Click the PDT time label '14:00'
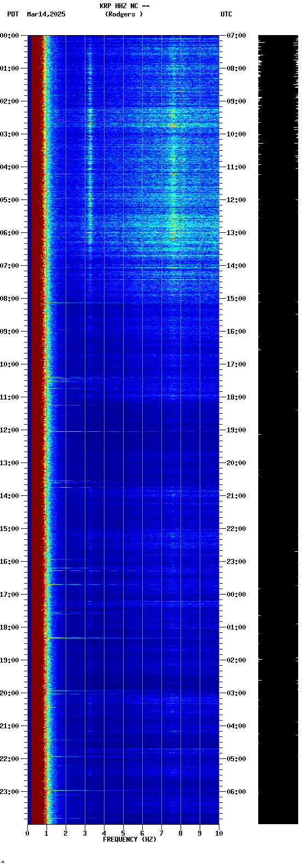Image resolution: width=302 pixels, height=868 pixels. (9, 496)
